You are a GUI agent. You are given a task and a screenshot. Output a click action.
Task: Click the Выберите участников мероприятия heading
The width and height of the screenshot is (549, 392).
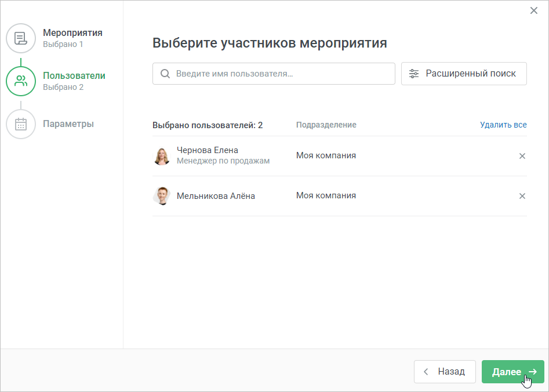click(x=270, y=43)
